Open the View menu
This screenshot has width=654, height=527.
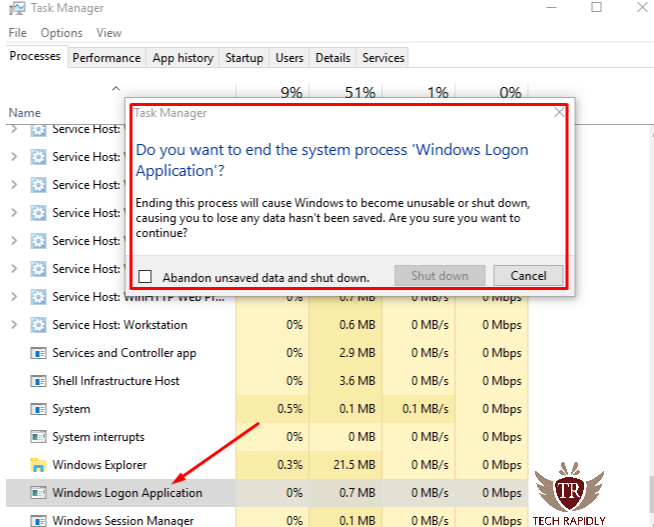tap(109, 33)
